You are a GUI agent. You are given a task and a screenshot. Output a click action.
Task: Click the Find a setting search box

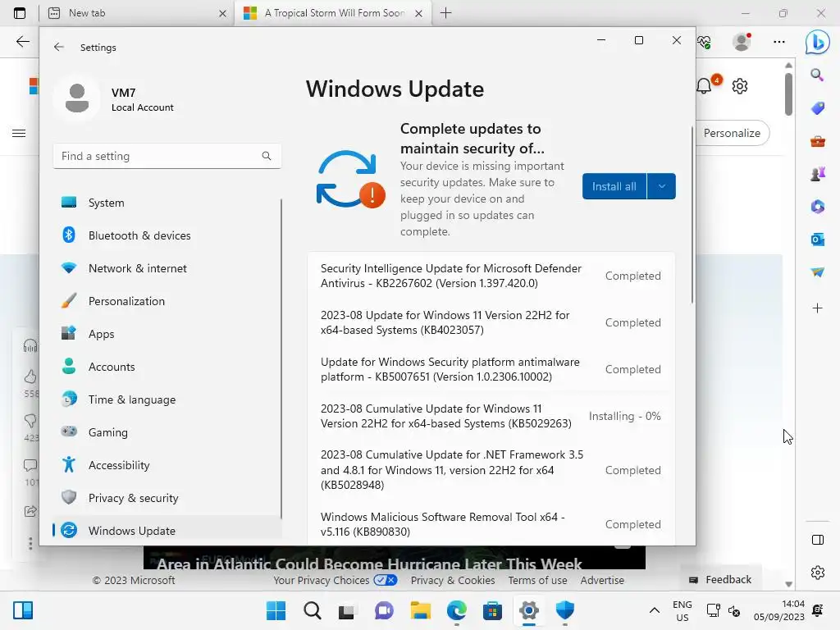coord(167,156)
